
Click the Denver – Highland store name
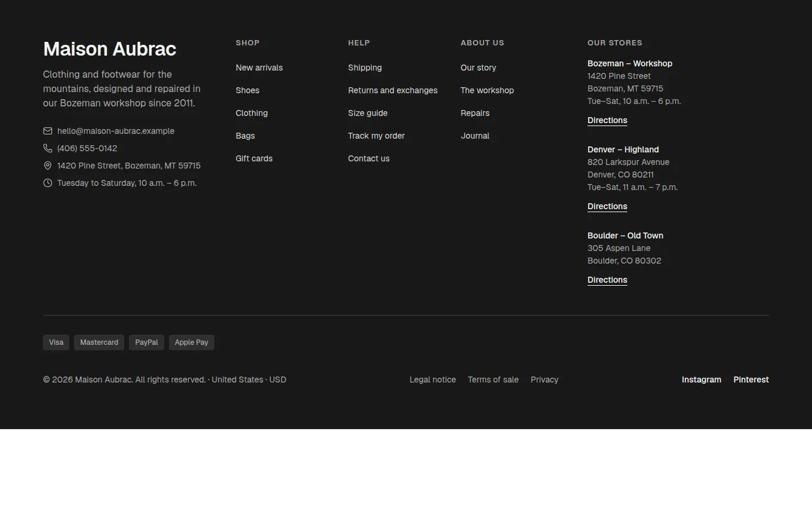point(623,149)
